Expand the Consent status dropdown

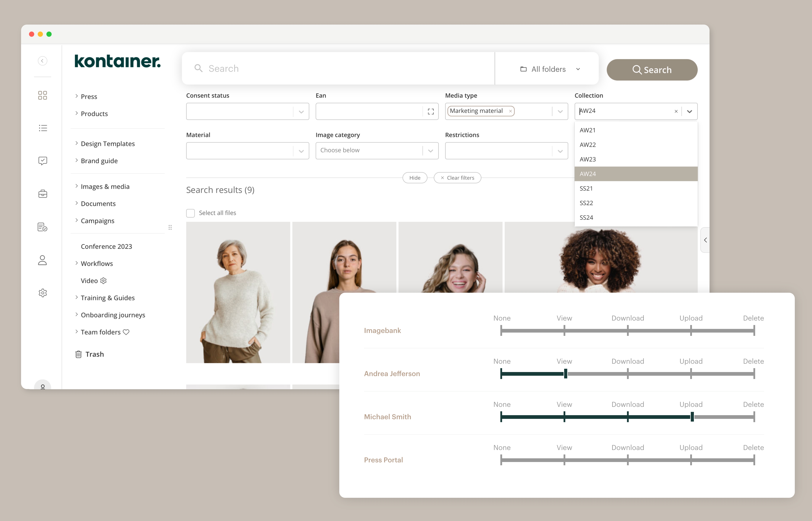(301, 111)
